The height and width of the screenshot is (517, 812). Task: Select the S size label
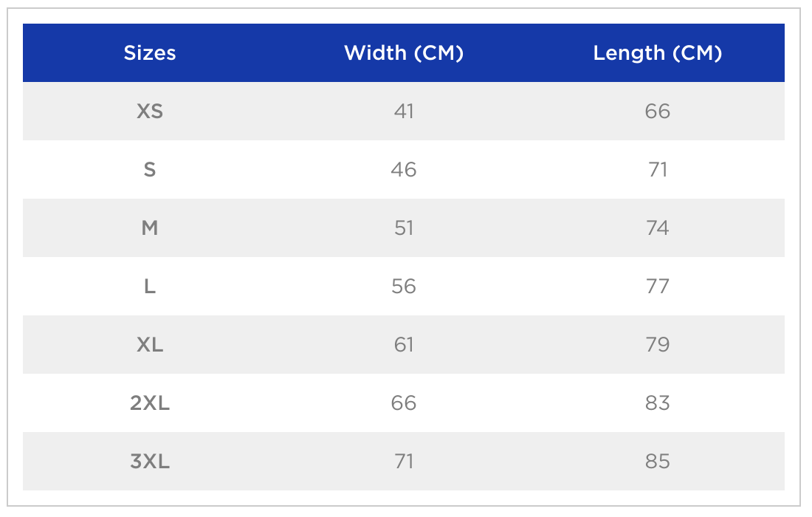150,170
